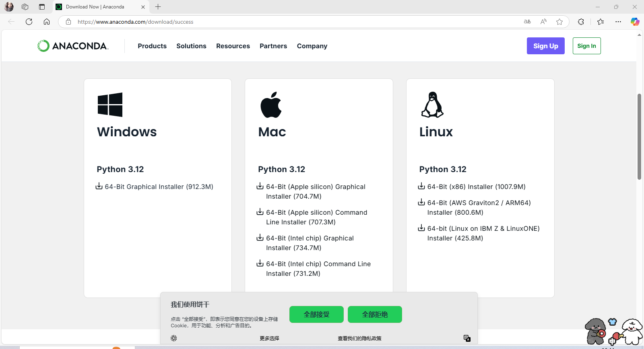Click download icon for Linux x86 Installer
This screenshot has width=644, height=349.
[421, 186]
